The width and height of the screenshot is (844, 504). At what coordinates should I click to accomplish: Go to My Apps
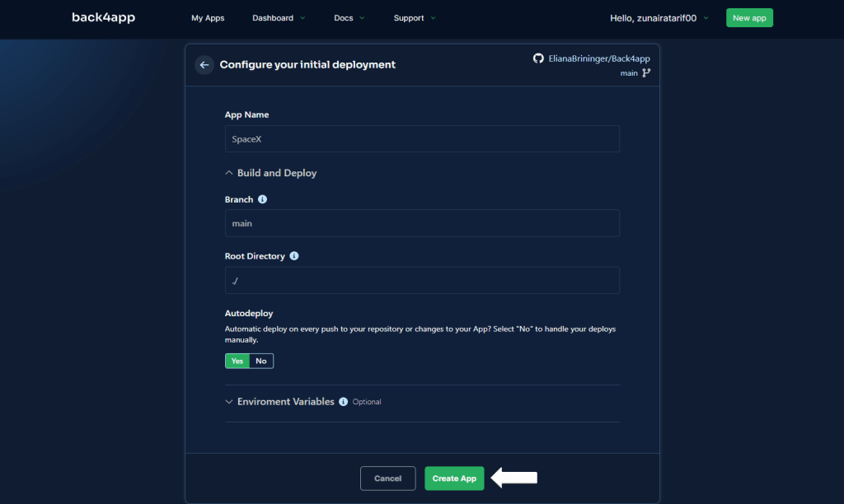pos(208,18)
